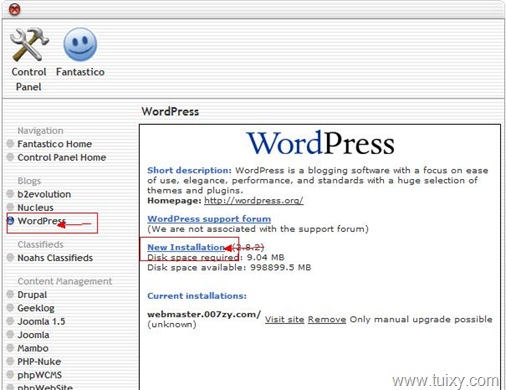506x390 pixels.
Task: Click the bullet icon beside Fantastico Home
Action: click(x=10, y=144)
